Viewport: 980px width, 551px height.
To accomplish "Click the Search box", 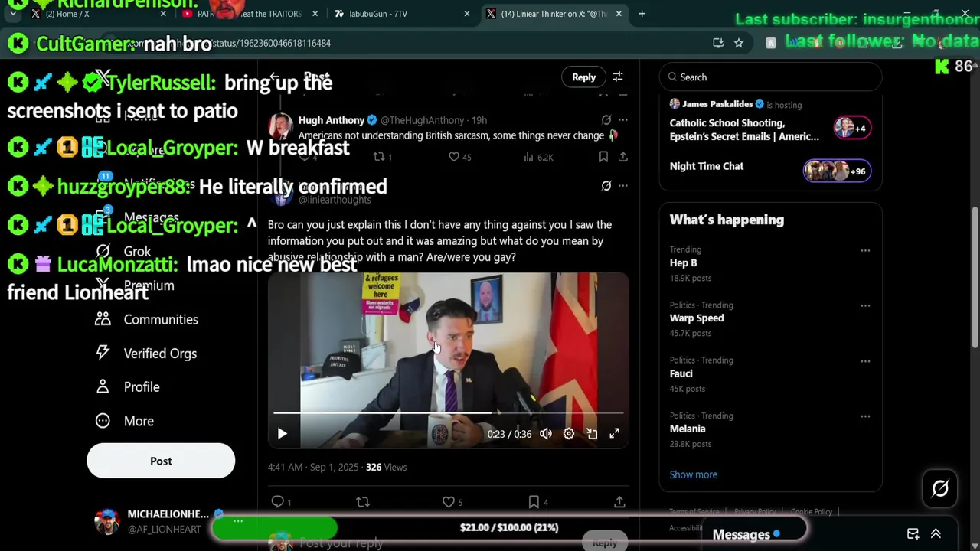I will (x=770, y=77).
